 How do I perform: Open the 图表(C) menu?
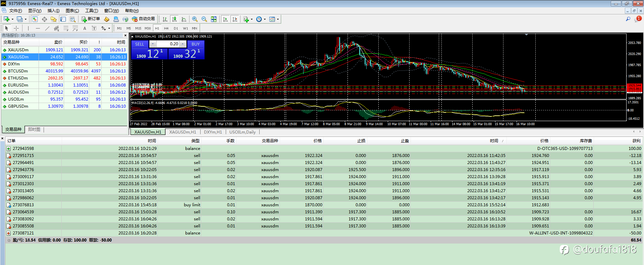pyautogui.click(x=72, y=11)
